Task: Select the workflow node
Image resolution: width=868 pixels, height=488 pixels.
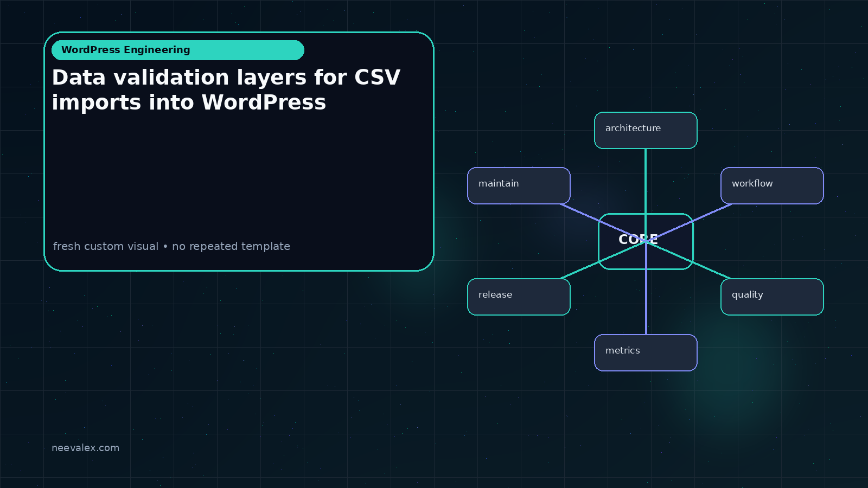Action: 772,185
